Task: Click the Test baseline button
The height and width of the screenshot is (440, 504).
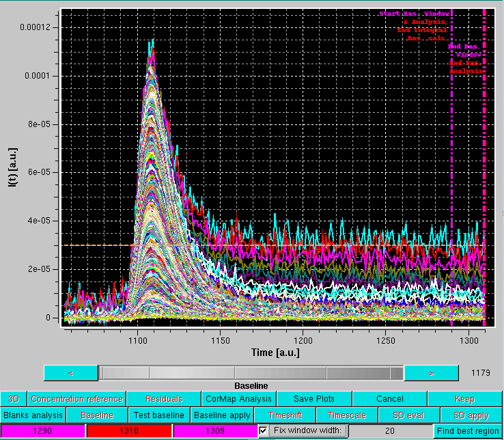Action: coord(158,415)
